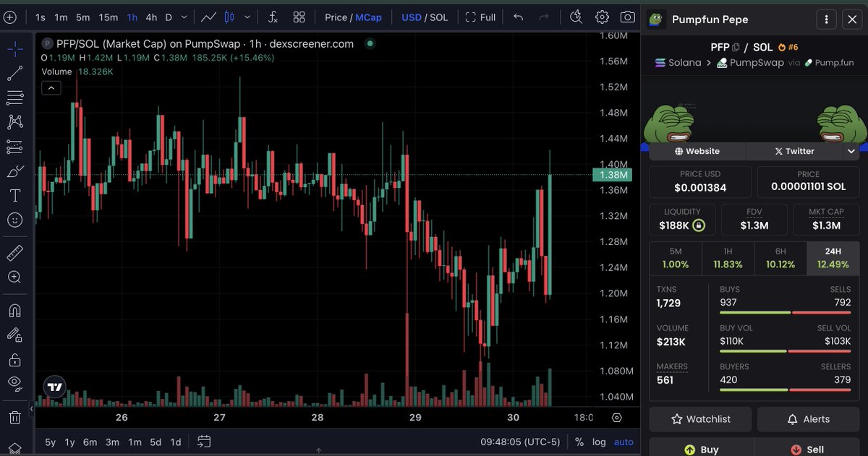The image size is (868, 456).
Task: Add token to Watchlist
Action: [x=700, y=419]
